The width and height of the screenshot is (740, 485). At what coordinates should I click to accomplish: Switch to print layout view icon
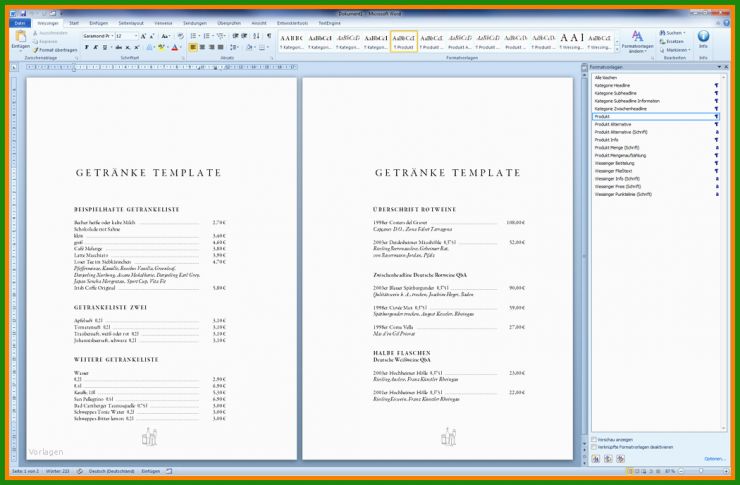[x=630, y=471]
